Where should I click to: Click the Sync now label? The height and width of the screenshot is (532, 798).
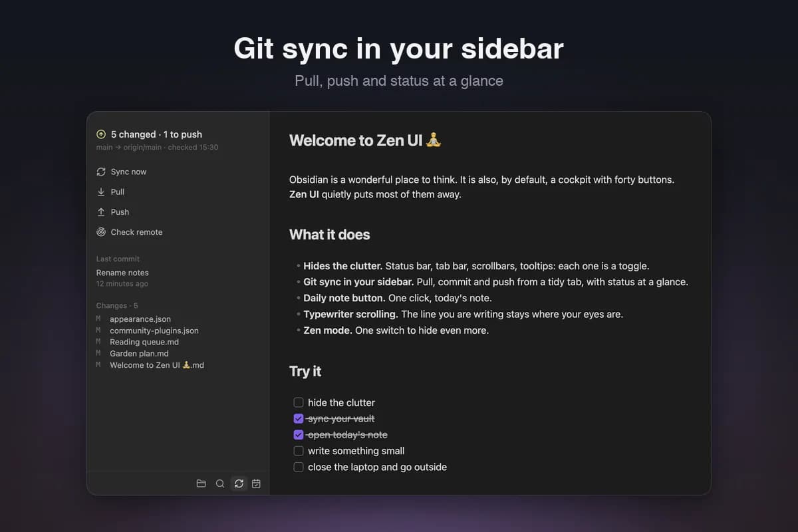128,172
